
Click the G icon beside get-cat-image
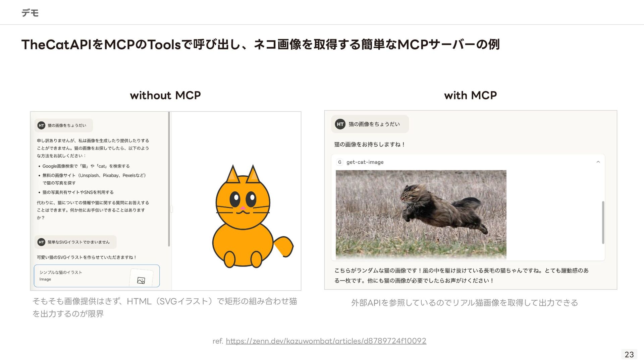(x=339, y=162)
